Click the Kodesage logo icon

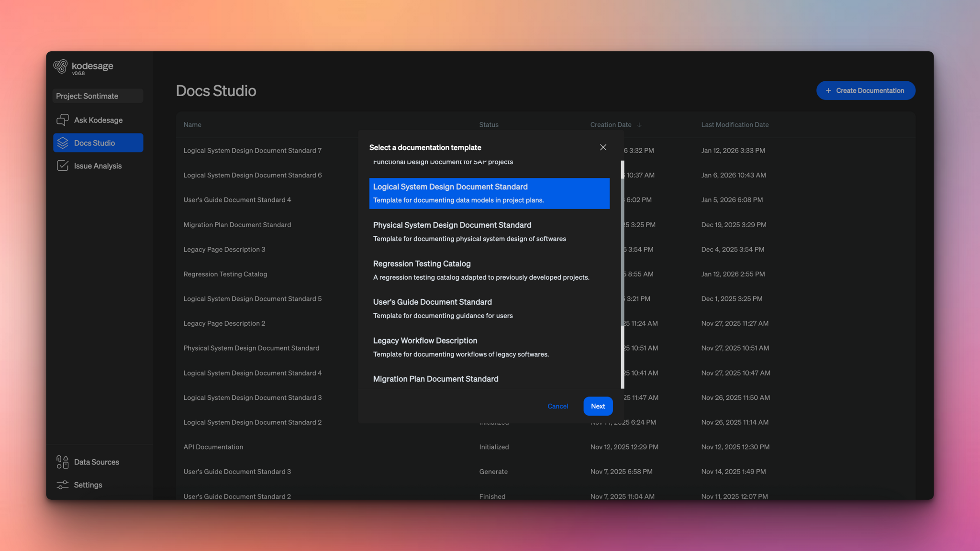coord(60,66)
